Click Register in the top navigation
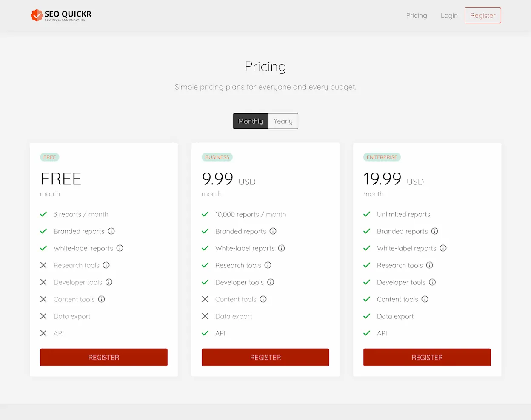Viewport: 531px width, 420px height. click(482, 15)
